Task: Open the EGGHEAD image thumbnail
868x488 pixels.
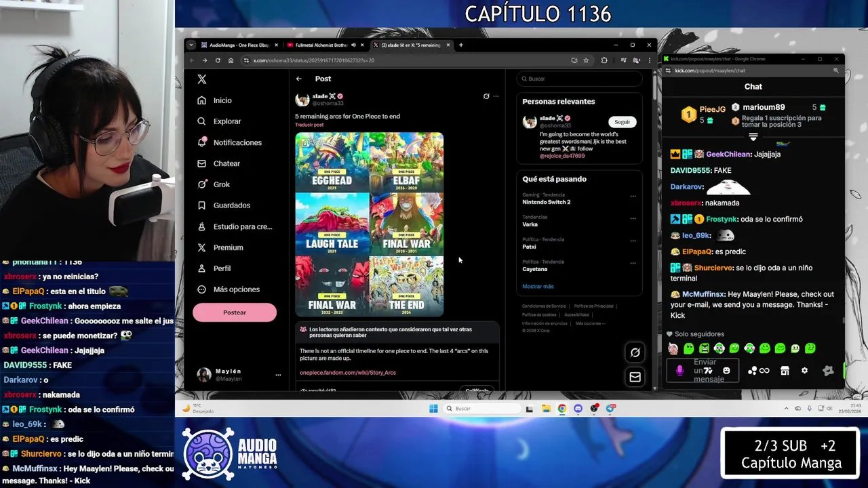Action: pos(332,162)
